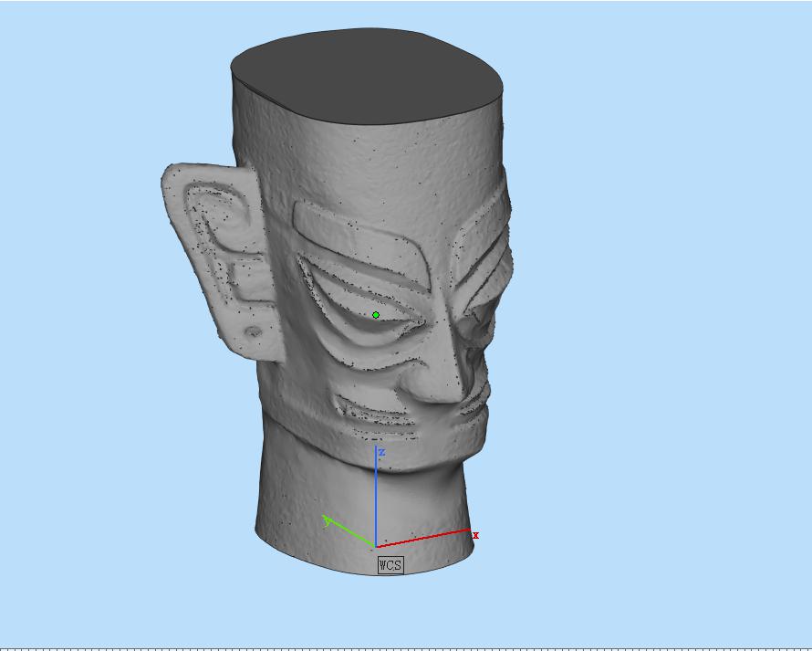Image resolution: width=812 pixels, height=651 pixels.
Task: Pick the red X axis label
Action: (476, 535)
